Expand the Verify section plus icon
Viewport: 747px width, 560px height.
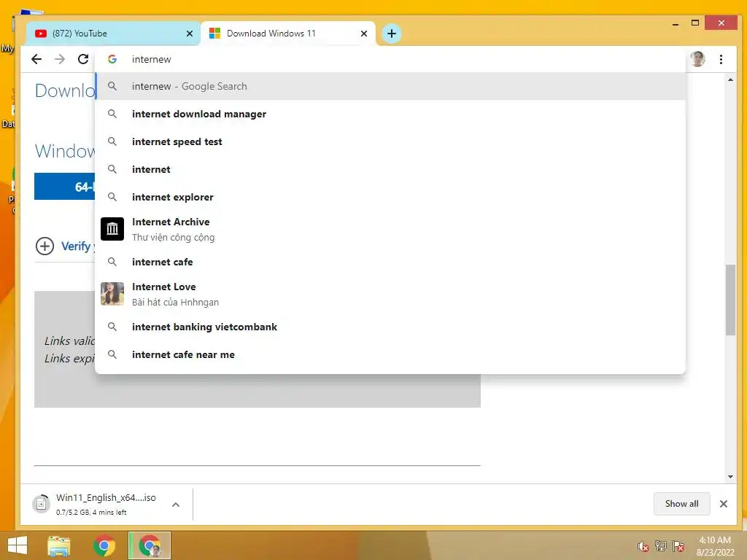44,246
